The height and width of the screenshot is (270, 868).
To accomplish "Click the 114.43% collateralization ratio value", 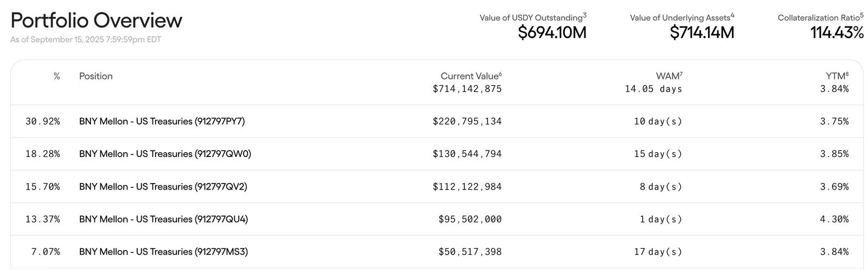I will pos(837,33).
